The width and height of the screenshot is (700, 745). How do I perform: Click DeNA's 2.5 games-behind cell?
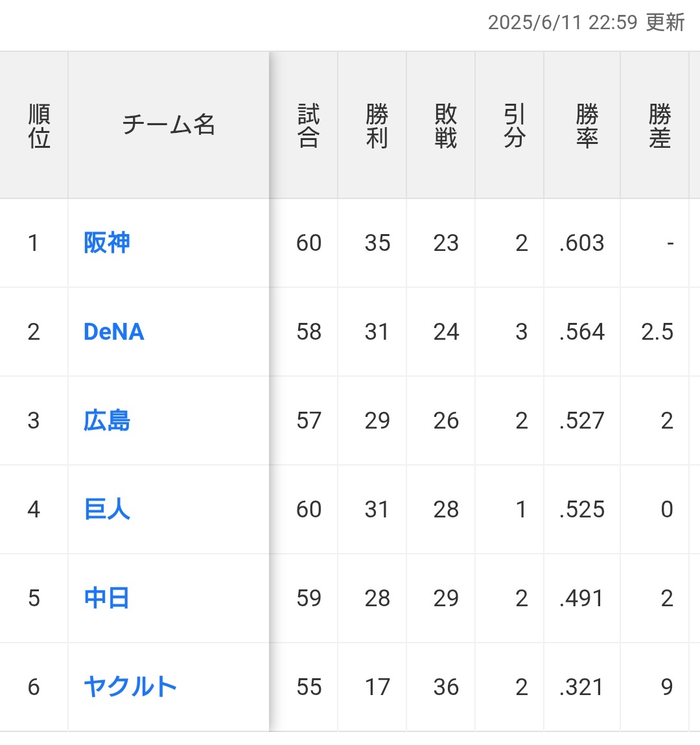coord(655,331)
